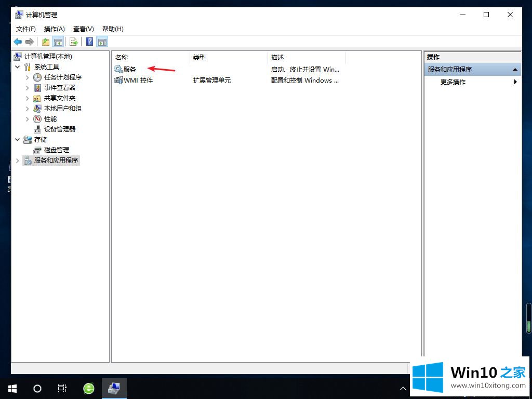532x399 pixels.
Task: Click the blue Back arrow in toolbar
Action: click(x=18, y=42)
